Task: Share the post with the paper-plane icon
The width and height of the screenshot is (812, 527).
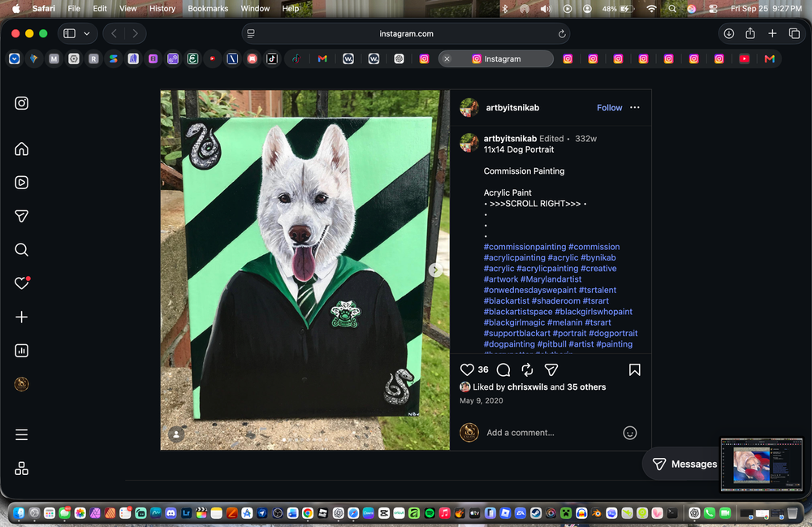Action: (x=551, y=369)
